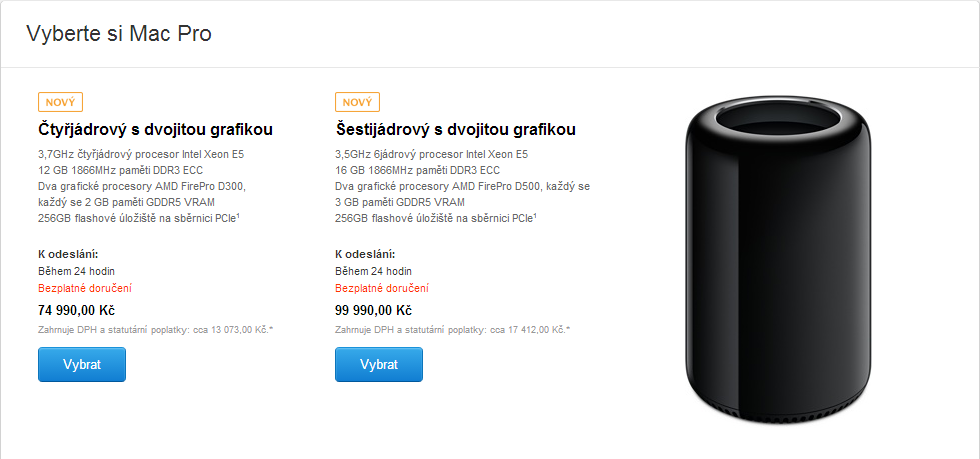The width and height of the screenshot is (980, 459).
Task: Click the 3,7GHz čtyřjádrový procesor spec line
Action: pyautogui.click(x=141, y=155)
